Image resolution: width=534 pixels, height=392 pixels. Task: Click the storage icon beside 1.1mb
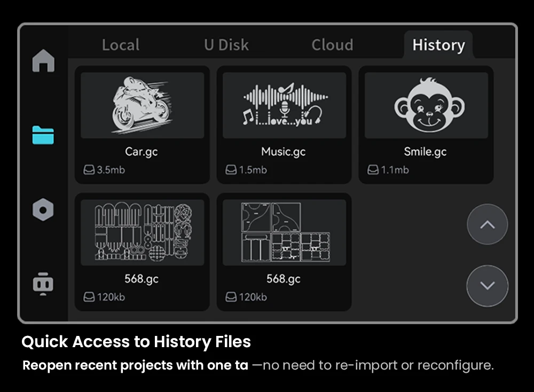[x=373, y=170]
